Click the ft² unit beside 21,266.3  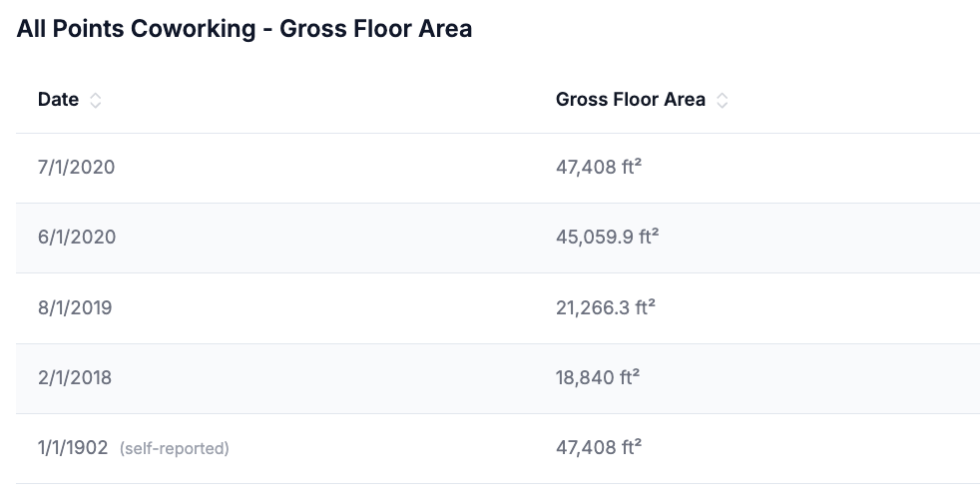pos(645,306)
